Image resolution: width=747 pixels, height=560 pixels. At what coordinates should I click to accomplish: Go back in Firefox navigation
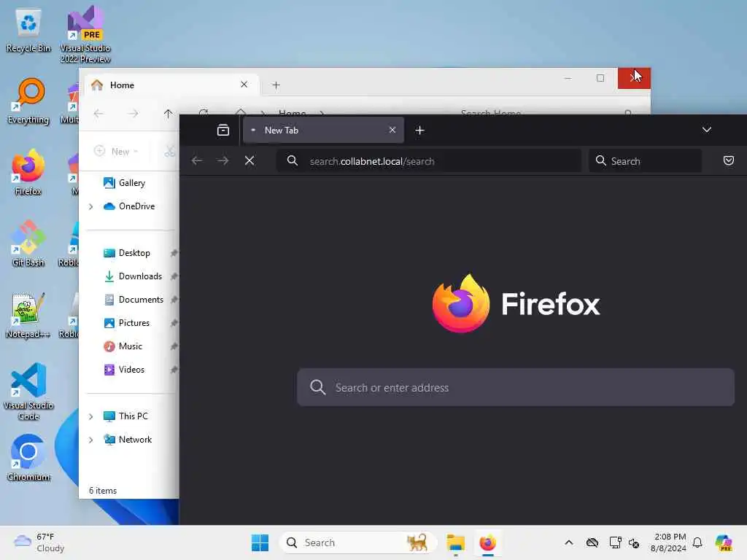(197, 160)
